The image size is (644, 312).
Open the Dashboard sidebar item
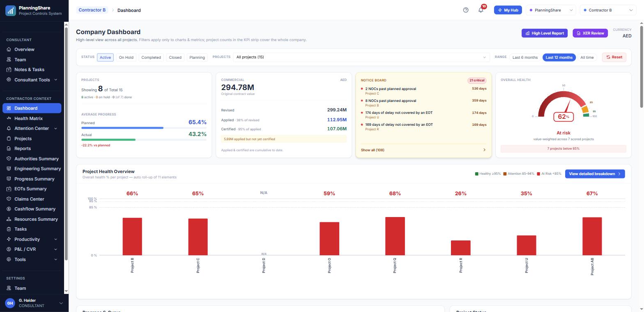pyautogui.click(x=32, y=108)
